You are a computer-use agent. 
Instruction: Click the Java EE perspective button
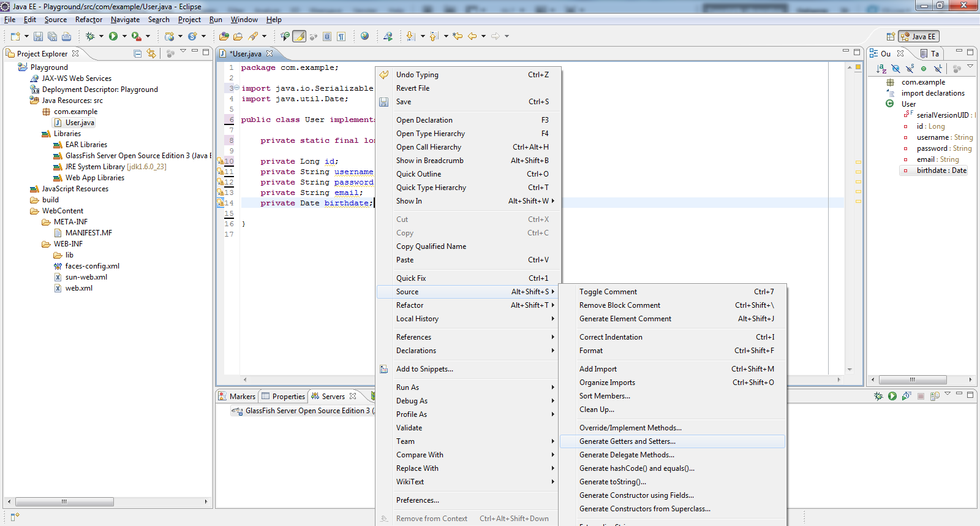[x=919, y=36]
